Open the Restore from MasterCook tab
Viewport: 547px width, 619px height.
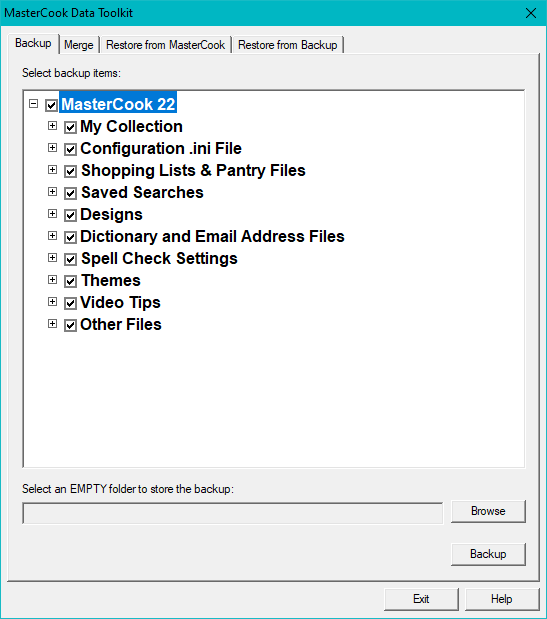(x=165, y=45)
